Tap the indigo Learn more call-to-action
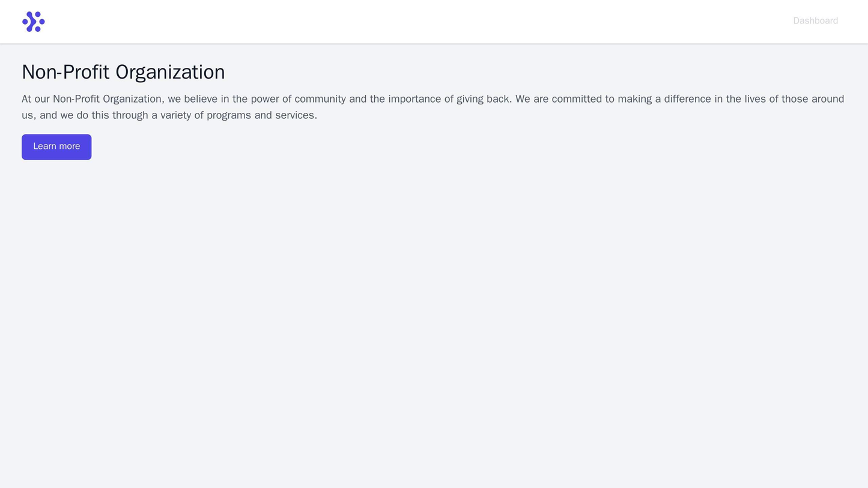The image size is (868, 488). coord(56,147)
